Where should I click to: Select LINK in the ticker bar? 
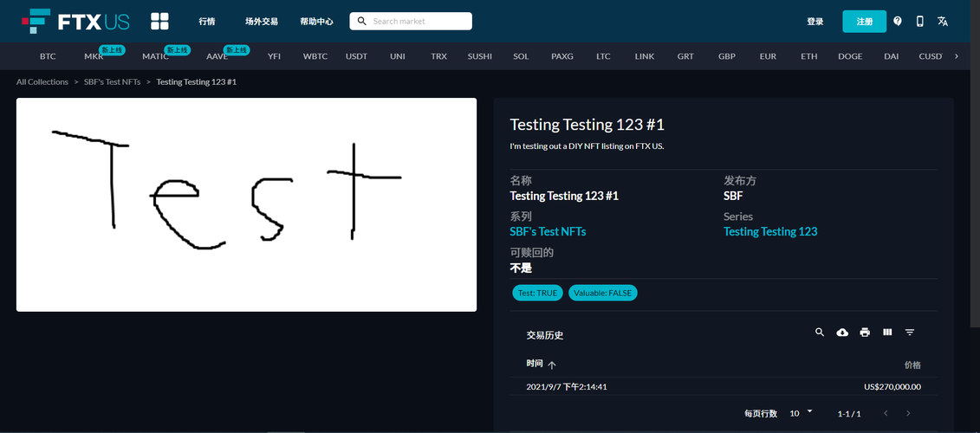tap(645, 56)
